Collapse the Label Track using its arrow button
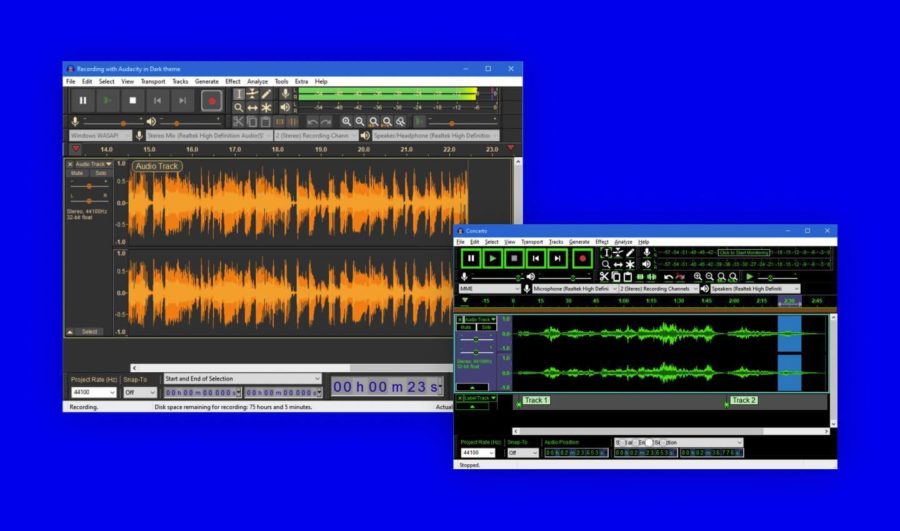The width and height of the screenshot is (900, 531). [472, 406]
